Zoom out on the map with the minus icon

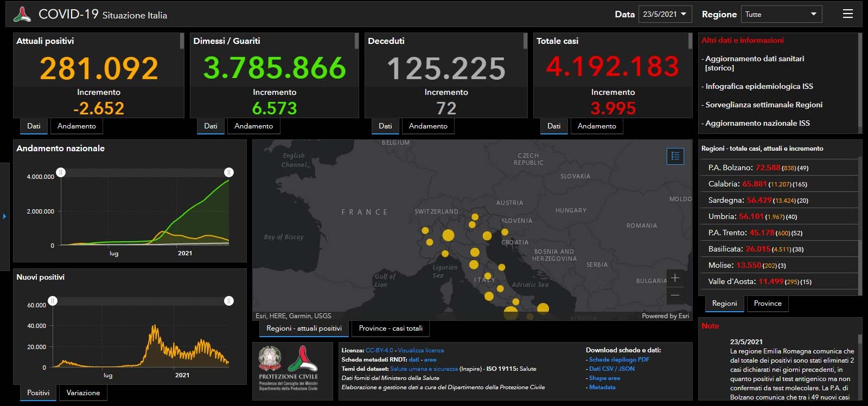[x=675, y=295]
